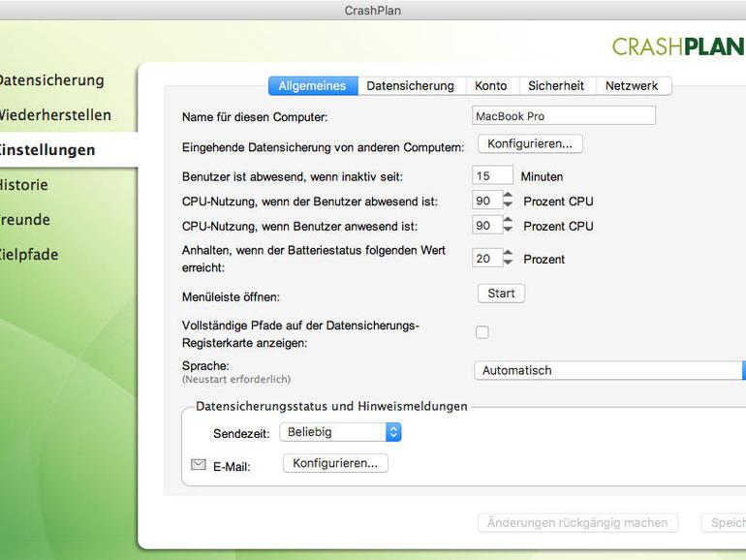746x560 pixels.
Task: Decrease CPU usage when user is present
Action: [x=508, y=229]
